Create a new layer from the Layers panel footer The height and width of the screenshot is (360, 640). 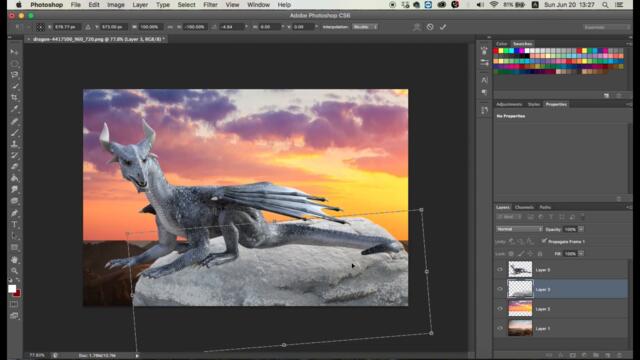click(x=607, y=355)
